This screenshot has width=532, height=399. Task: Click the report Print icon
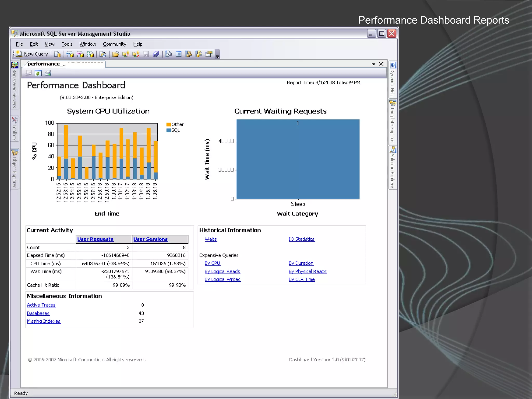click(48, 74)
